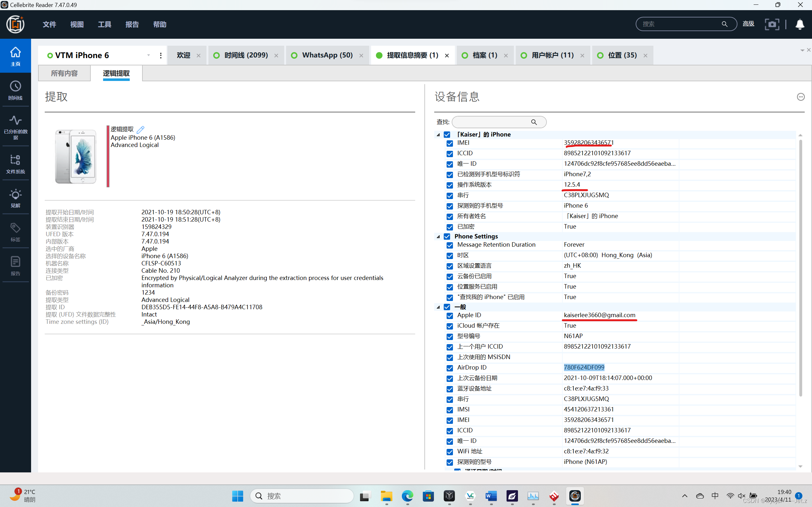
Task: Toggle the WiFi 地址 checkbox
Action: pyautogui.click(x=449, y=452)
